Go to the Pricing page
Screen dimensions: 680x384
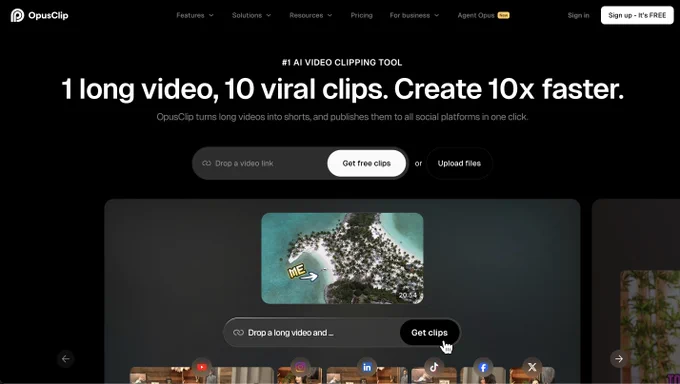pos(361,15)
